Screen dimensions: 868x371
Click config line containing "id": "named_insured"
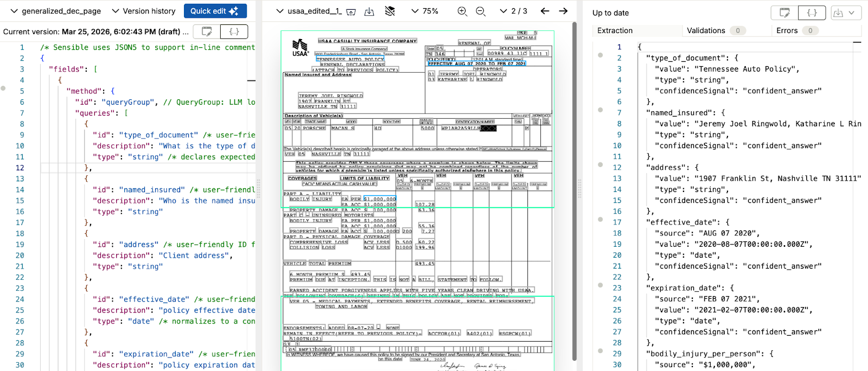tap(174, 190)
